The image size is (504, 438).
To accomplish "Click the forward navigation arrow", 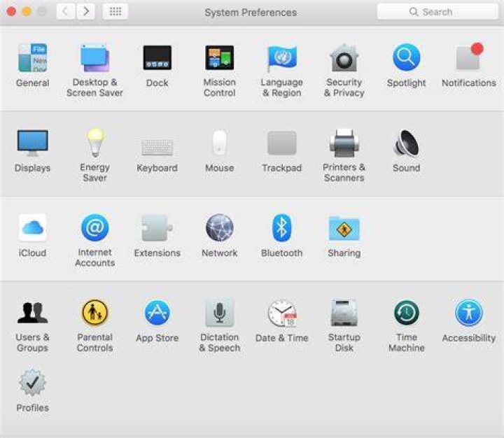I will point(86,12).
